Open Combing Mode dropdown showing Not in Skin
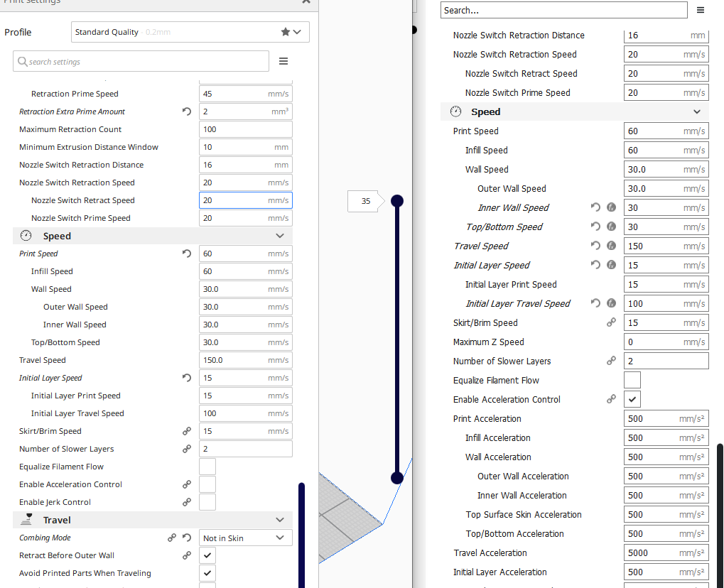Image resolution: width=724 pixels, height=588 pixels. click(246, 538)
